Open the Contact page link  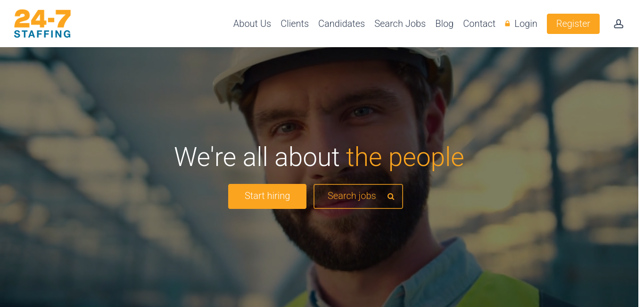point(479,24)
